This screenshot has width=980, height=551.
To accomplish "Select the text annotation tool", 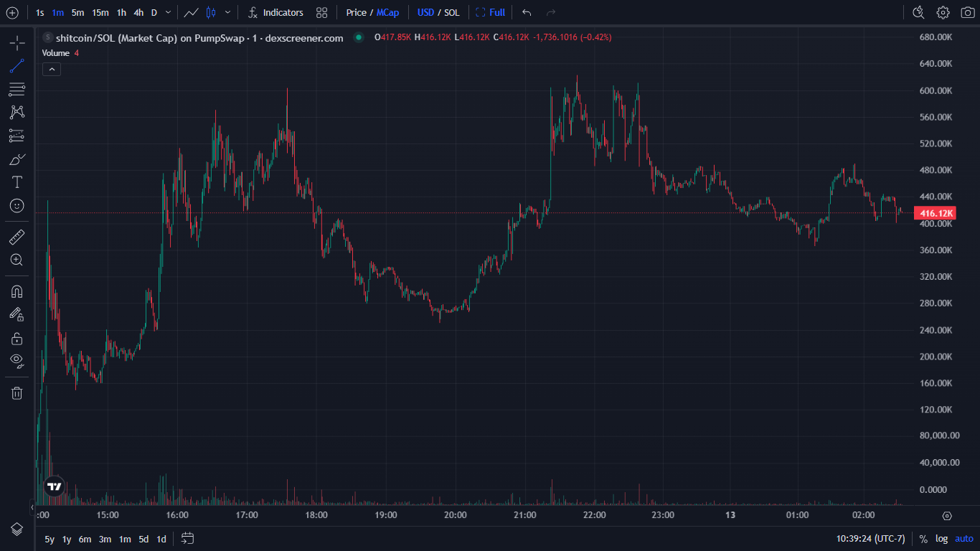I will coord(17,182).
